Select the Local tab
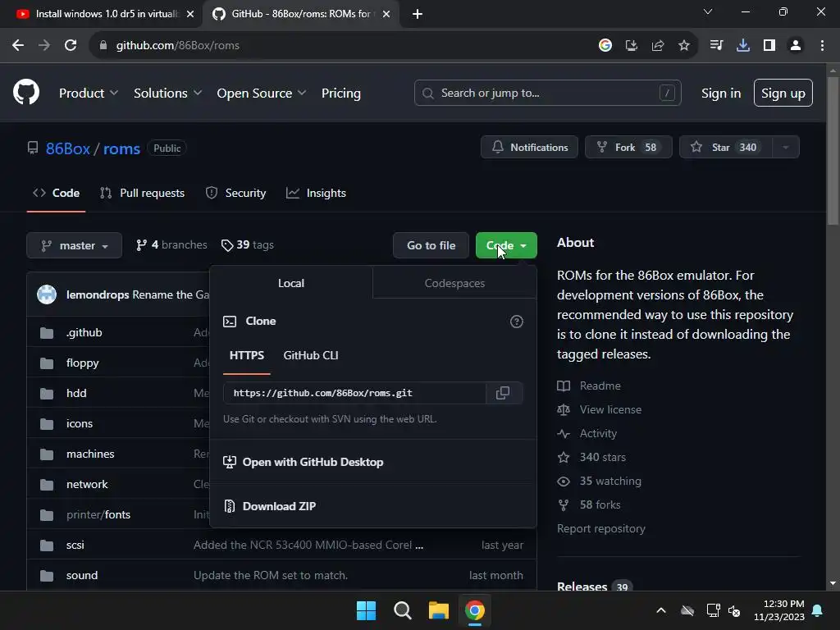 [x=291, y=283]
